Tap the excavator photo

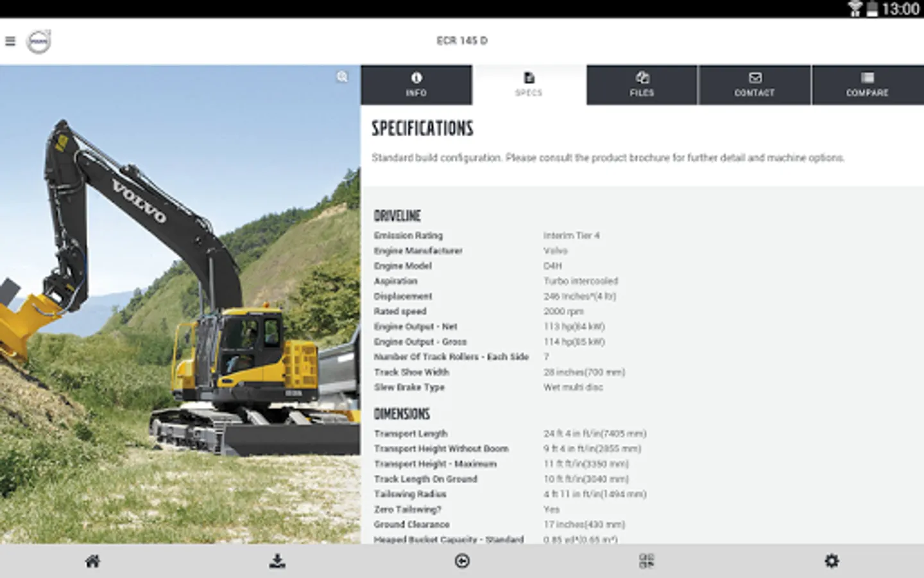tap(180, 304)
